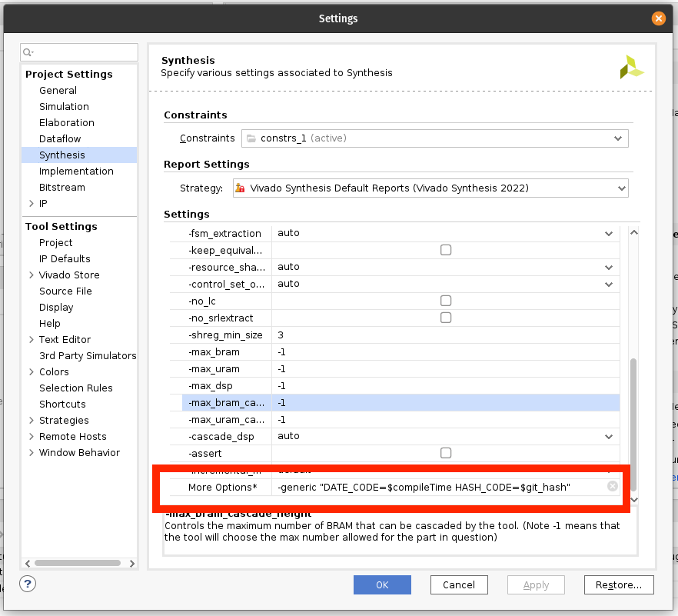The image size is (678, 616).
Task: Toggle the -assert checkbox
Action: click(x=446, y=453)
